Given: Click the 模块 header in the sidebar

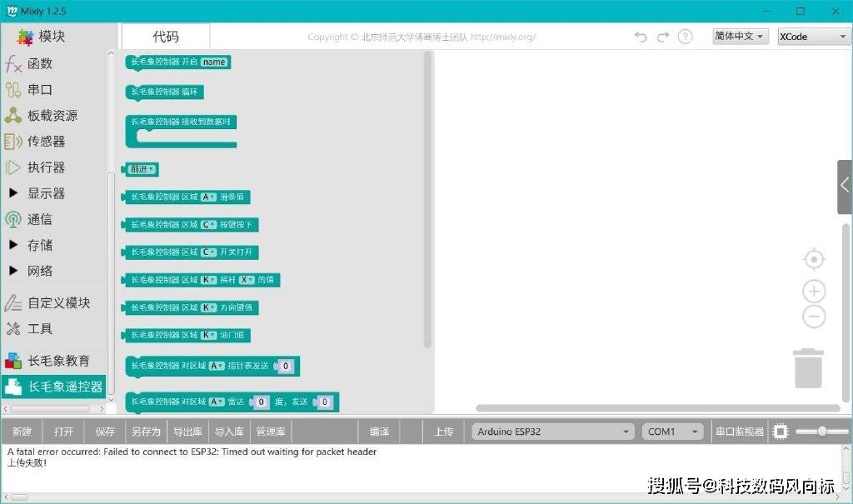Looking at the screenshot, I should click(x=42, y=37).
